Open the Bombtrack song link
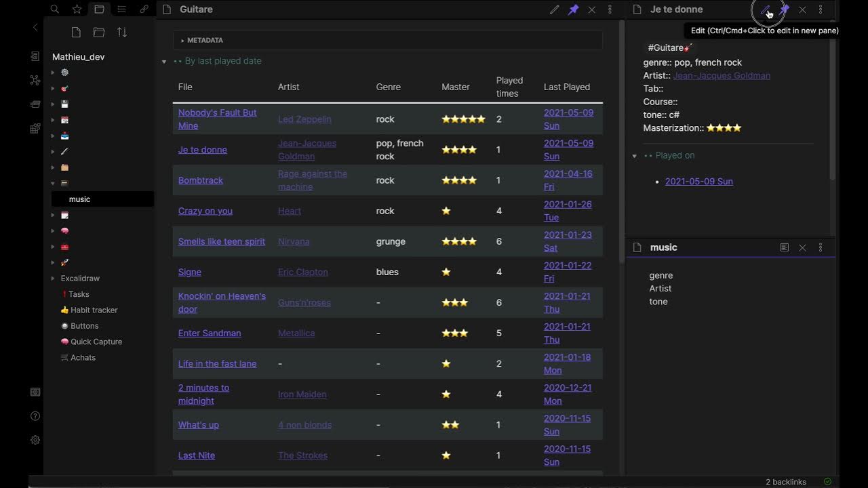 (x=201, y=180)
